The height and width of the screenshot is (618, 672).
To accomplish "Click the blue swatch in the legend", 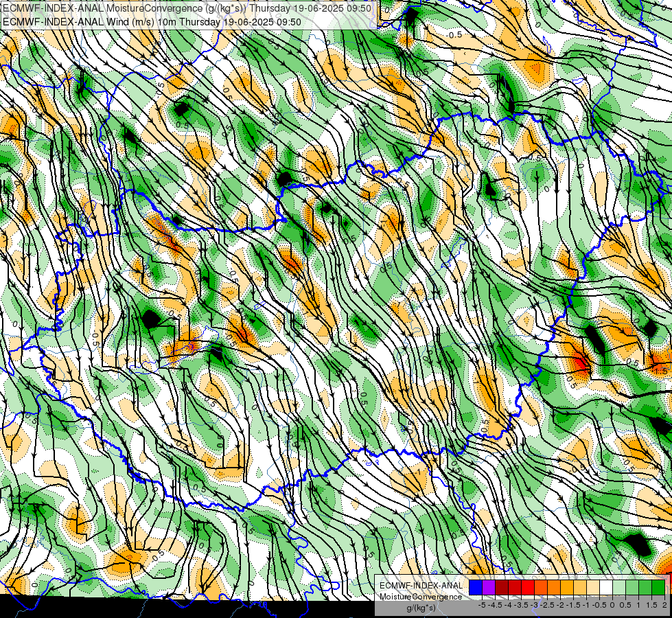I will (x=476, y=588).
